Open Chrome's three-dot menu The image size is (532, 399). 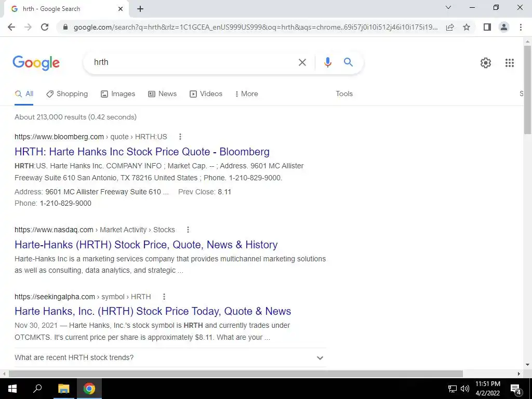[521, 27]
